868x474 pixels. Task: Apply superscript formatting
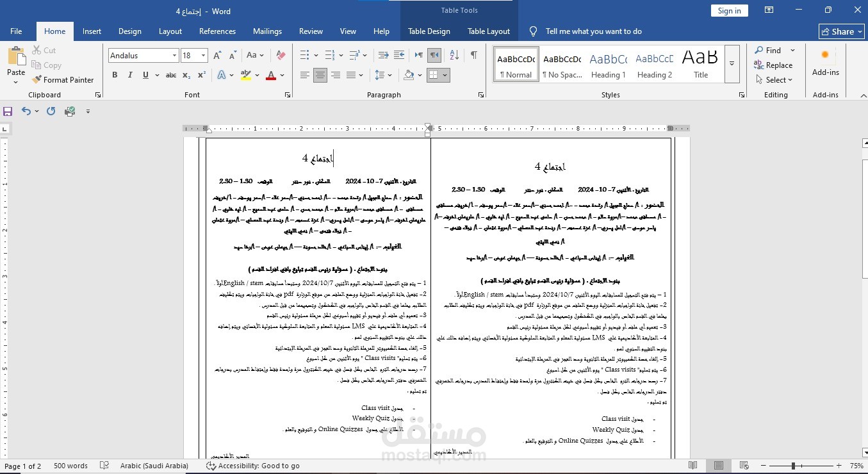[x=201, y=75]
